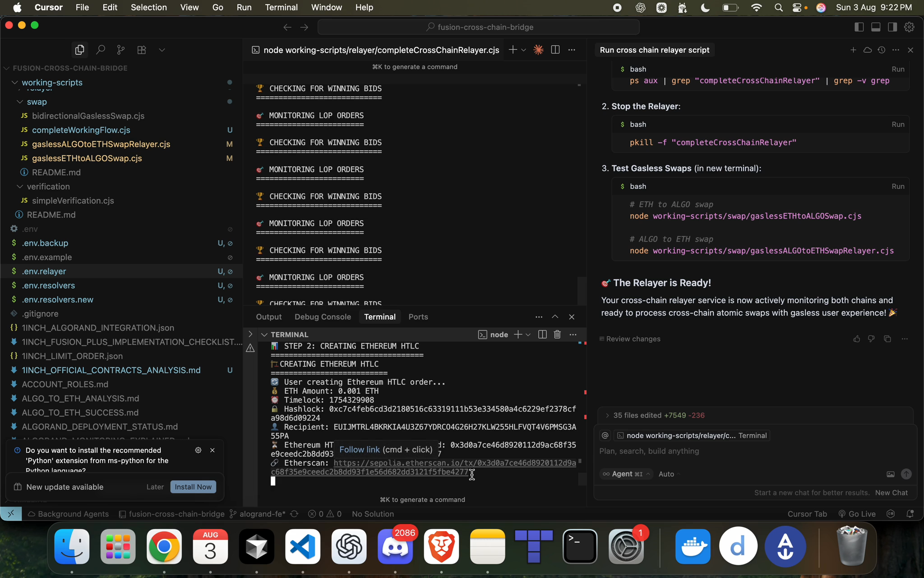Image resolution: width=924 pixels, height=578 pixels.
Task: Toggle the AI pane layout button
Action: coord(892,27)
